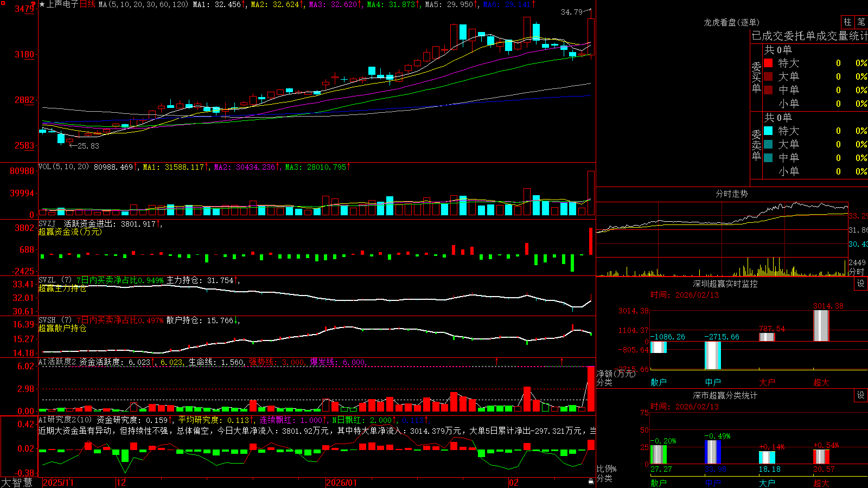Click 委卖单 小单 row
The image size is (868, 488).
[815, 171]
